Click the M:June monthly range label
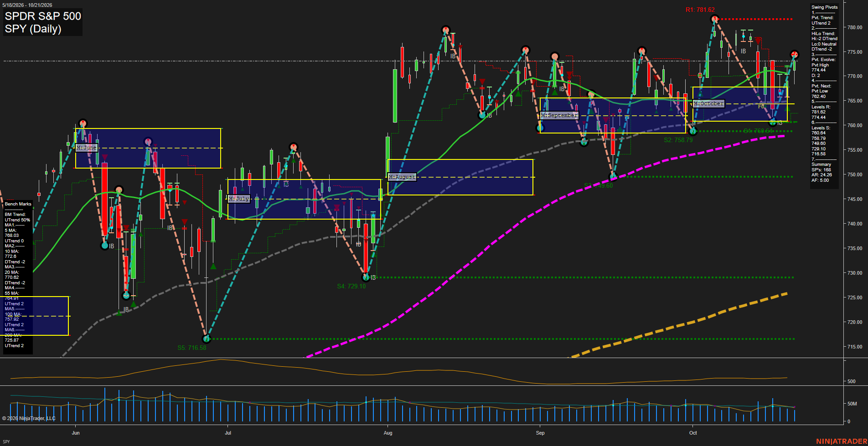The width and height of the screenshot is (868, 446). pos(87,148)
